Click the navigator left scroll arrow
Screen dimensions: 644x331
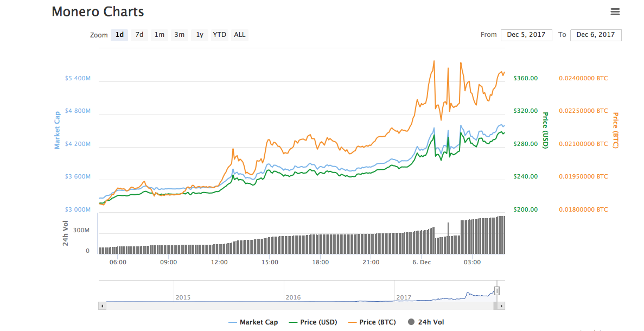click(101, 306)
